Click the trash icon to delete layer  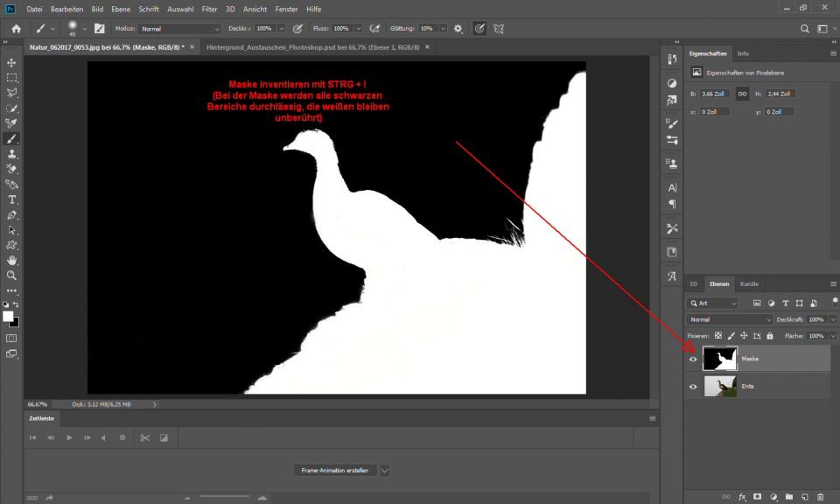820,496
